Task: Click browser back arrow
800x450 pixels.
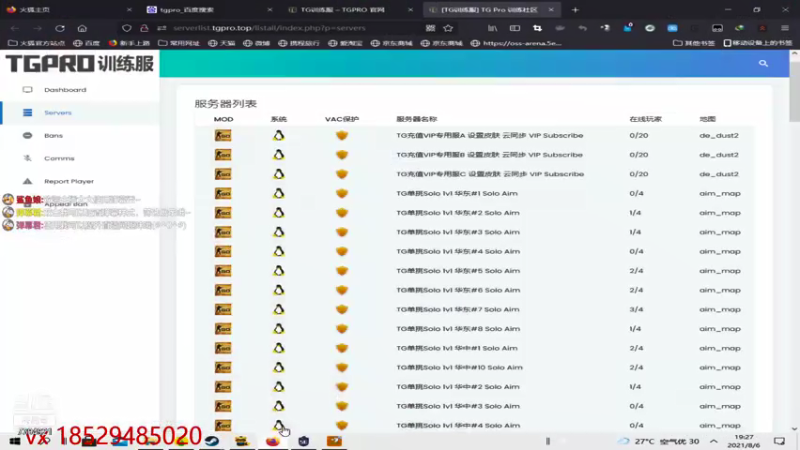Action: click(15, 28)
